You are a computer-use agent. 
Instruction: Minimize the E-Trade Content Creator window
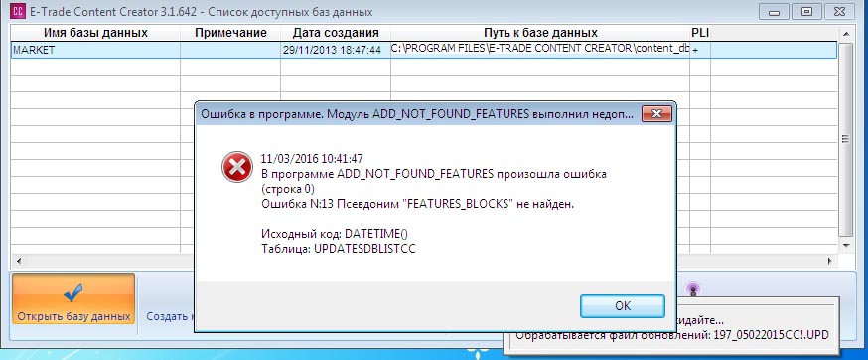click(774, 11)
